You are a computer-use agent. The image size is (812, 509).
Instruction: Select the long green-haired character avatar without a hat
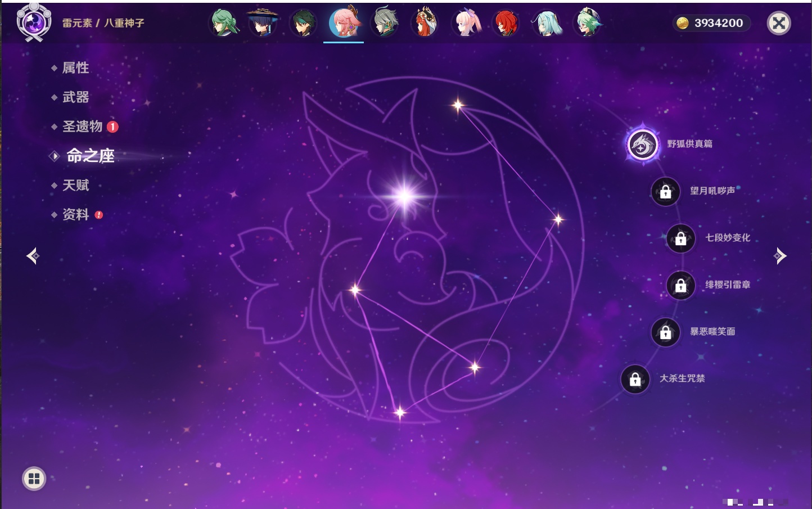[x=224, y=23]
